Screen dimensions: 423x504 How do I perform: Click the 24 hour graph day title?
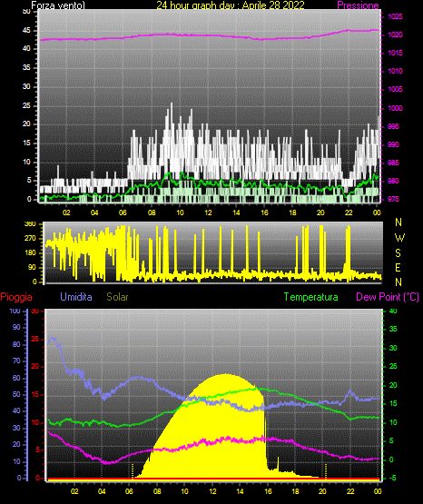pyautogui.click(x=231, y=5)
